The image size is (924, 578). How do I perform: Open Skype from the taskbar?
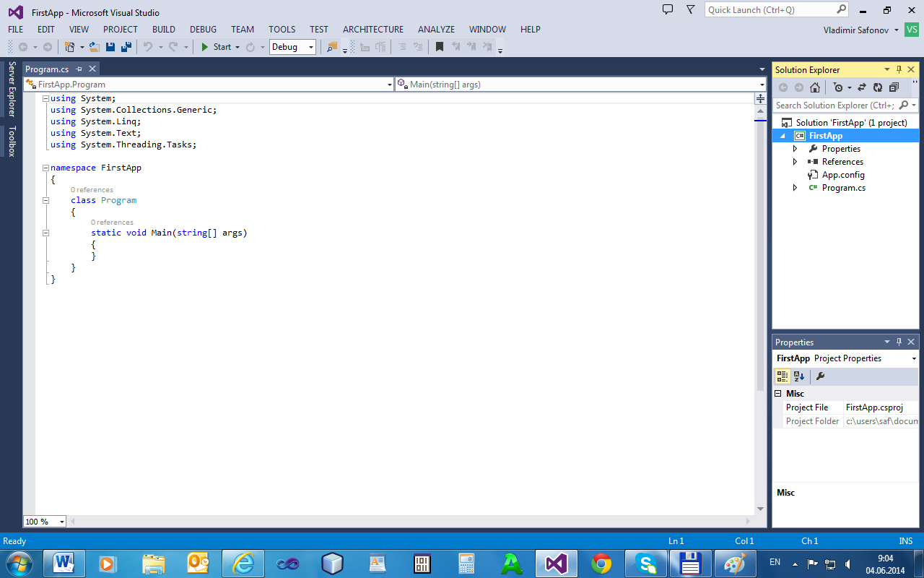[x=646, y=563]
